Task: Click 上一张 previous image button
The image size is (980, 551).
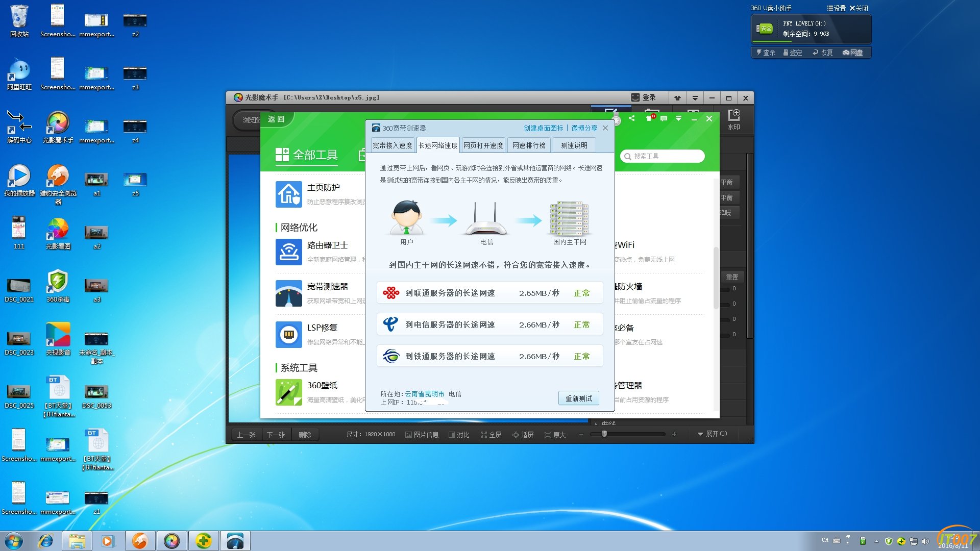Action: [246, 435]
